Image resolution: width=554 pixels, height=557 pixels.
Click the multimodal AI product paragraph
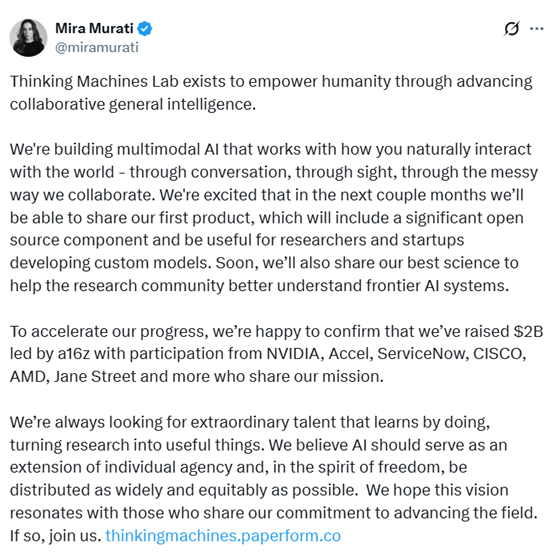(x=274, y=217)
